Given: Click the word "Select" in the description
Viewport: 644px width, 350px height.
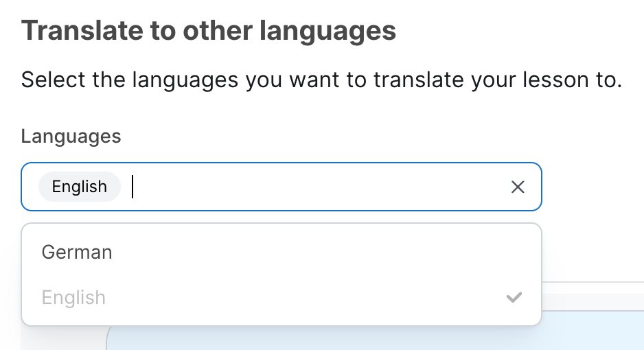Looking at the screenshot, I should pos(52,80).
